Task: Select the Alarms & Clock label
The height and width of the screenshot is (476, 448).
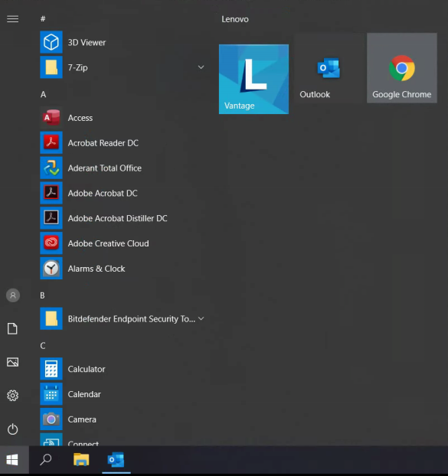Action: tap(96, 269)
